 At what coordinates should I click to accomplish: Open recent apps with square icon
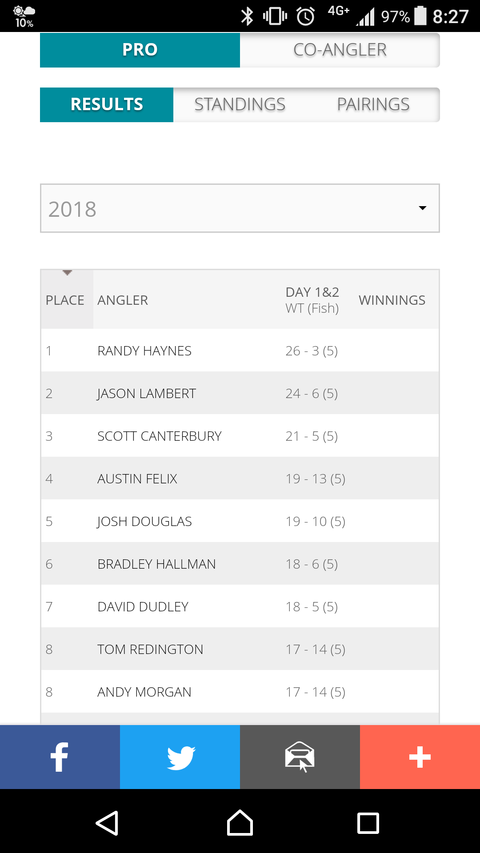368,823
